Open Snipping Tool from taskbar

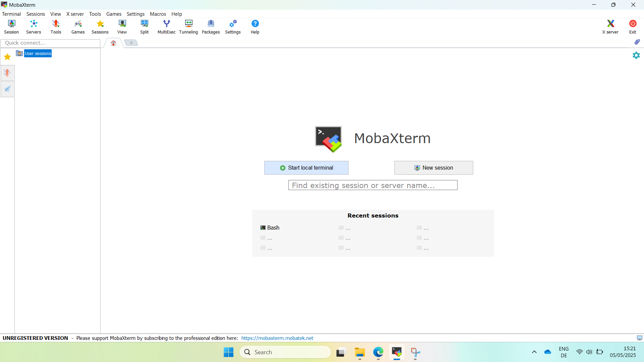click(x=415, y=352)
